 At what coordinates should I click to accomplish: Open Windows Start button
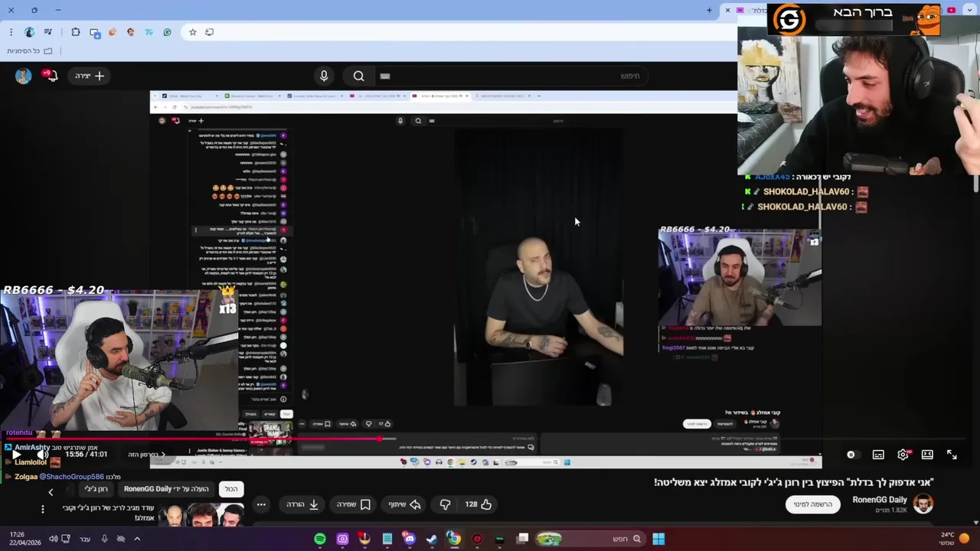coord(658,539)
